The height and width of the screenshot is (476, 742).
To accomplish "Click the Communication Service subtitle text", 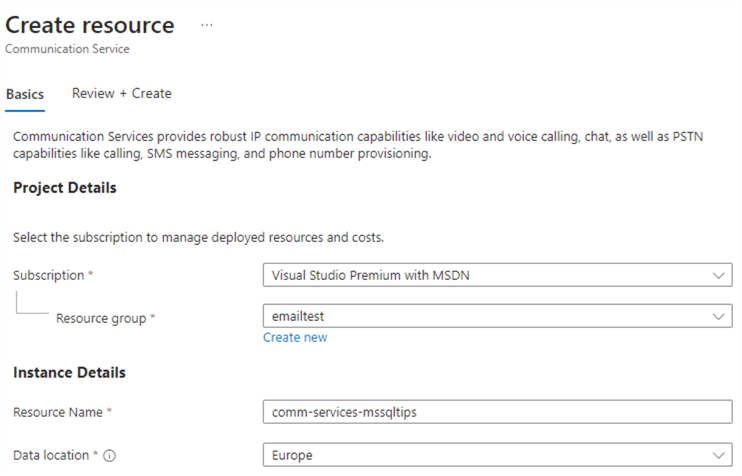I will click(67, 49).
